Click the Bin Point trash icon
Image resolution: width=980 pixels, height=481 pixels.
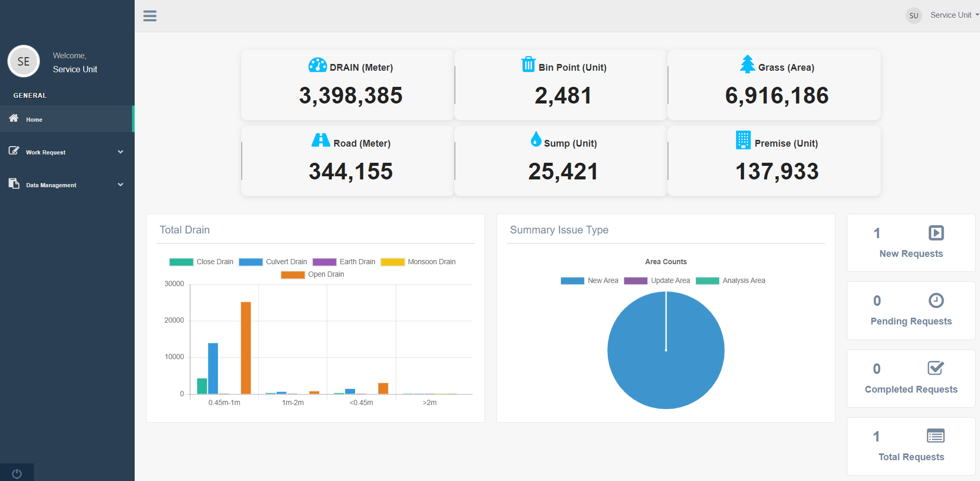[528, 65]
